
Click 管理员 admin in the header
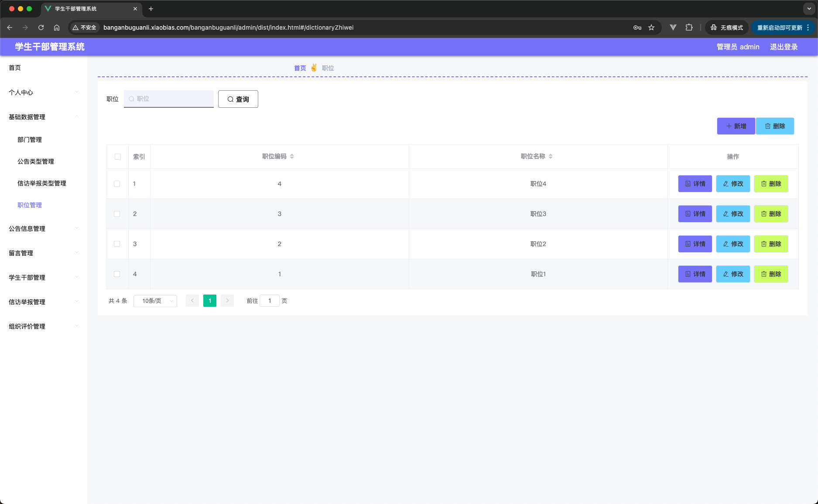point(738,47)
